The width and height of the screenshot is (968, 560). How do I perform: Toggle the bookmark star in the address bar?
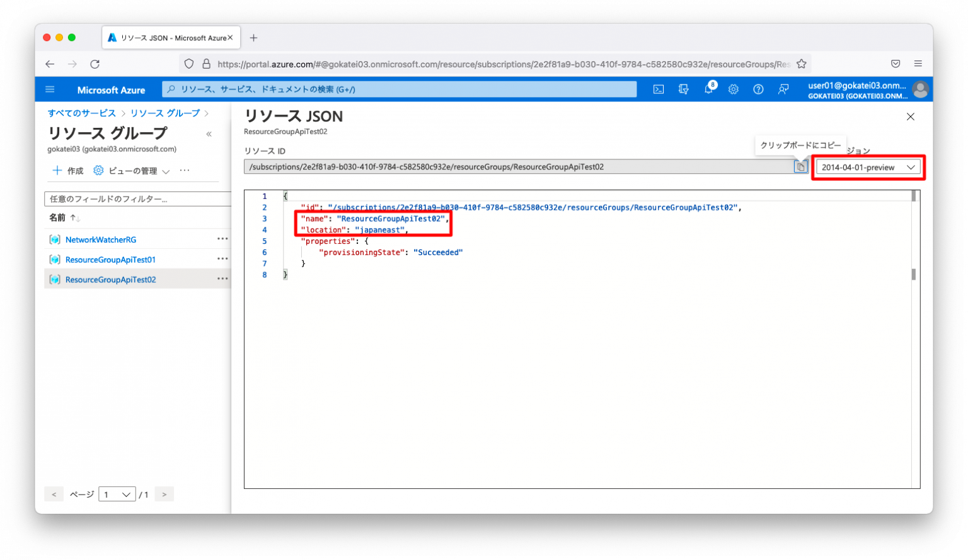point(801,64)
